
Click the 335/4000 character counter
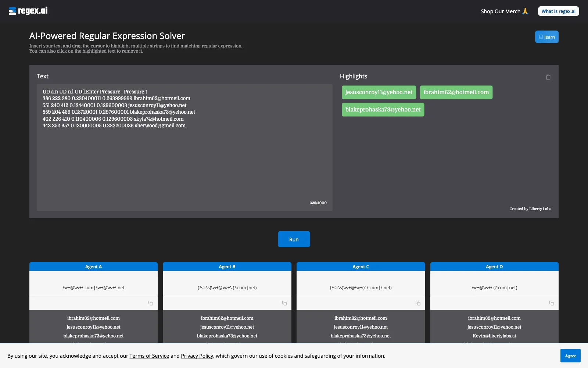[x=318, y=203]
